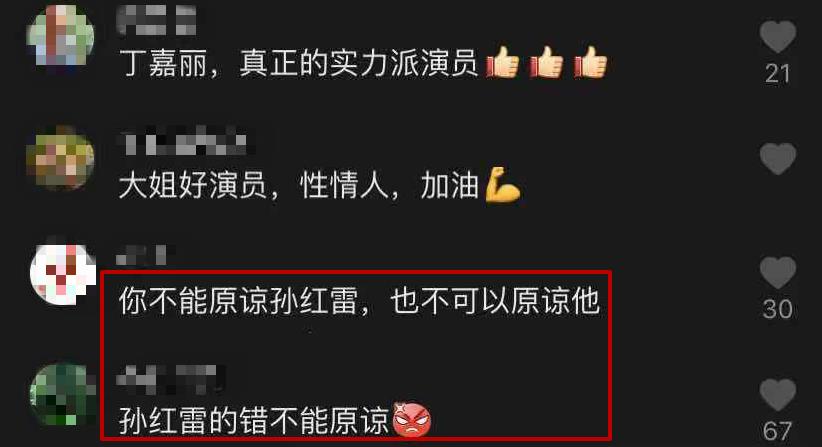
Task: Click the 67 like count
Action: (777, 431)
